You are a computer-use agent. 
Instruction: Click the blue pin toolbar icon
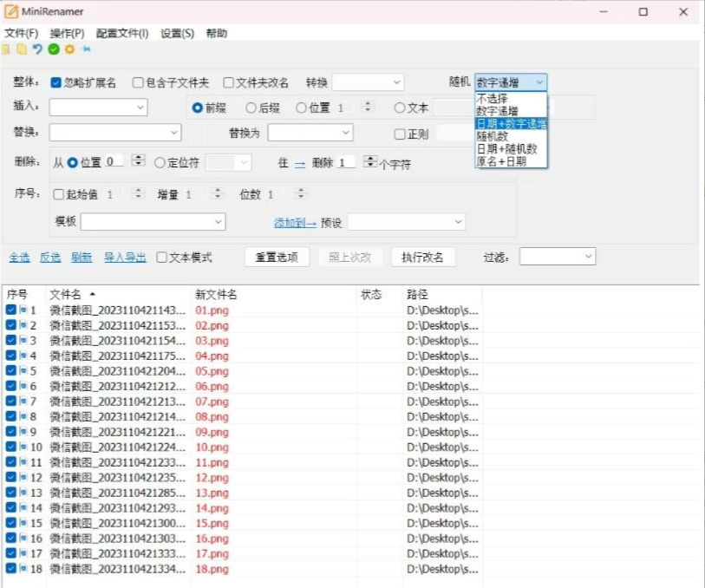pyautogui.click(x=86, y=49)
